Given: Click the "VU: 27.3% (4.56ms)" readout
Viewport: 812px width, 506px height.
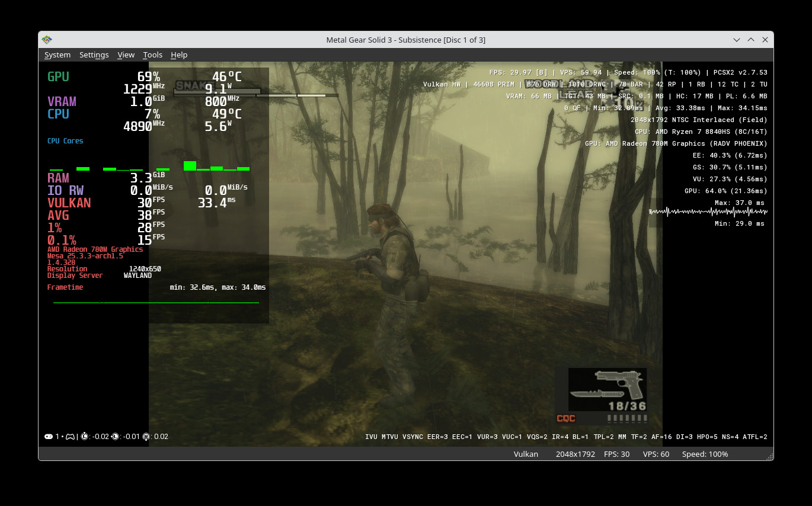Looking at the screenshot, I should click(x=730, y=179).
